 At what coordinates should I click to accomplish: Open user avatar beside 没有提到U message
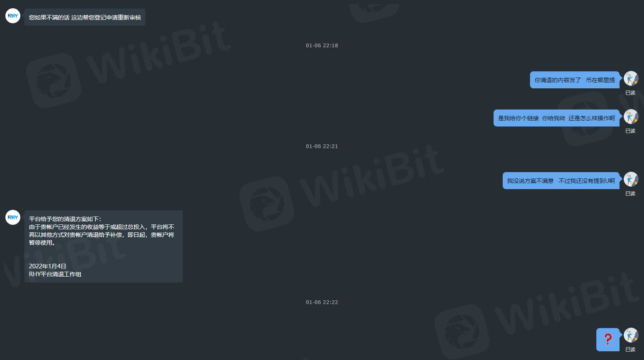631,179
